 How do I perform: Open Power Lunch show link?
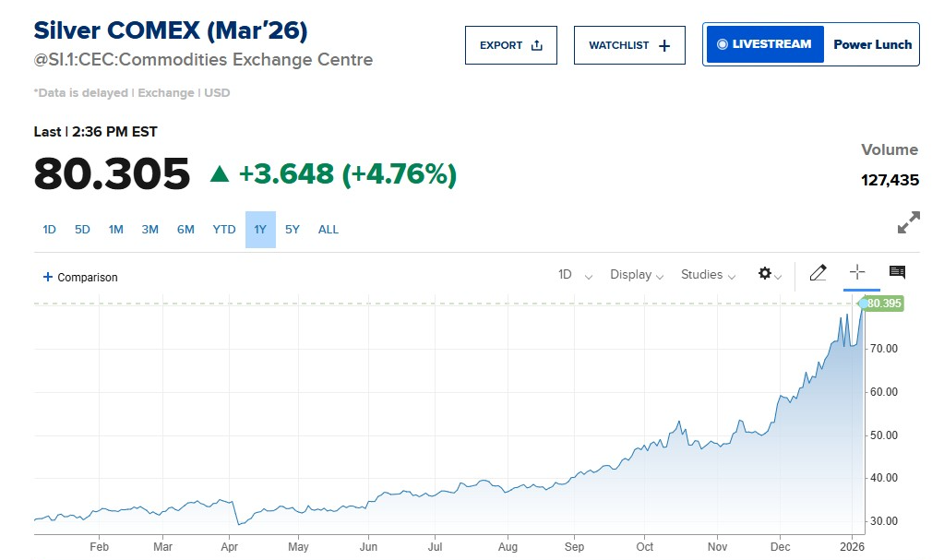(x=872, y=44)
